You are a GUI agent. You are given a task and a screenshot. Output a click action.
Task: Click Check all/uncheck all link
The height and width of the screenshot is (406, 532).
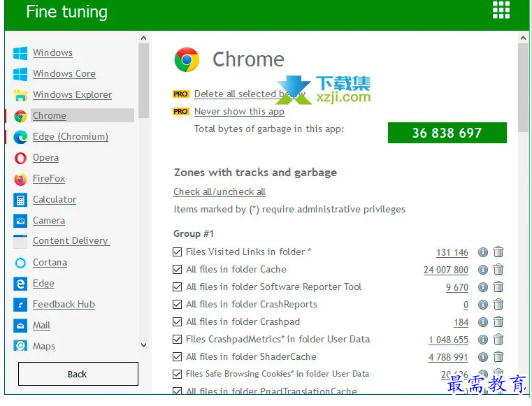220,192
